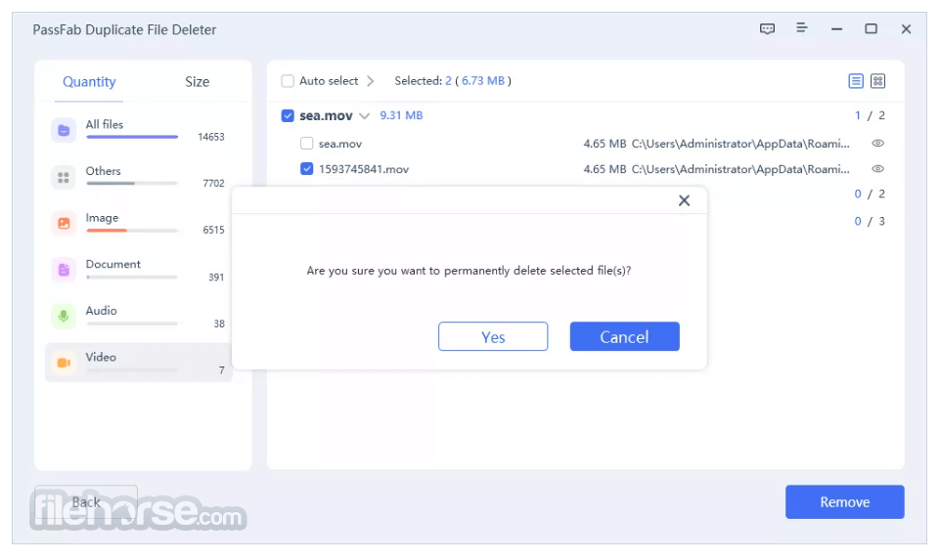Select Document category
The height and width of the screenshot is (560, 941).
tap(138, 270)
